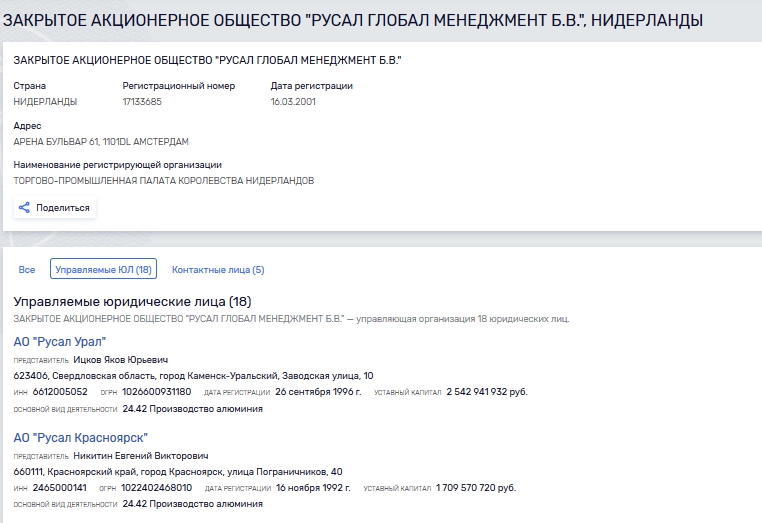Click the Красноярск address line

click(x=178, y=471)
